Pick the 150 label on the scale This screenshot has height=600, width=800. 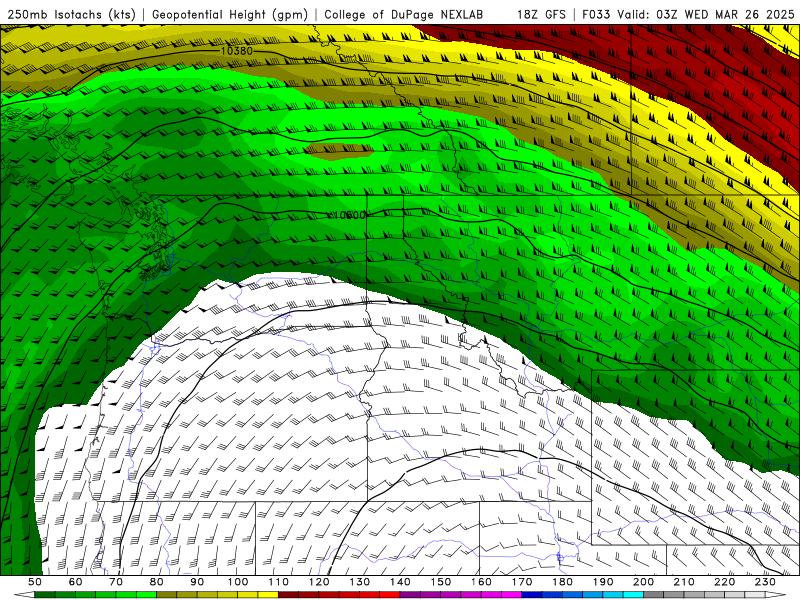pos(441,582)
